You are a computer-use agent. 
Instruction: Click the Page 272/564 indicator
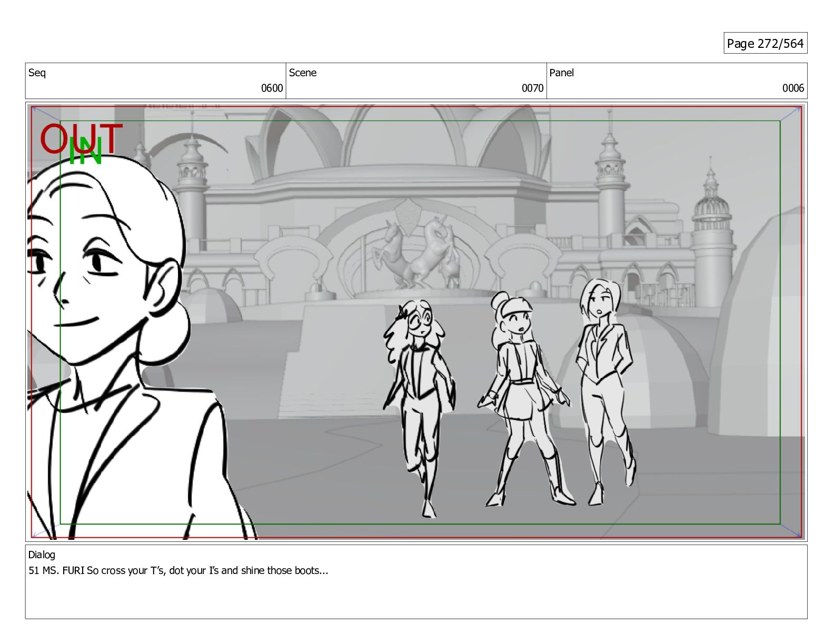point(765,43)
